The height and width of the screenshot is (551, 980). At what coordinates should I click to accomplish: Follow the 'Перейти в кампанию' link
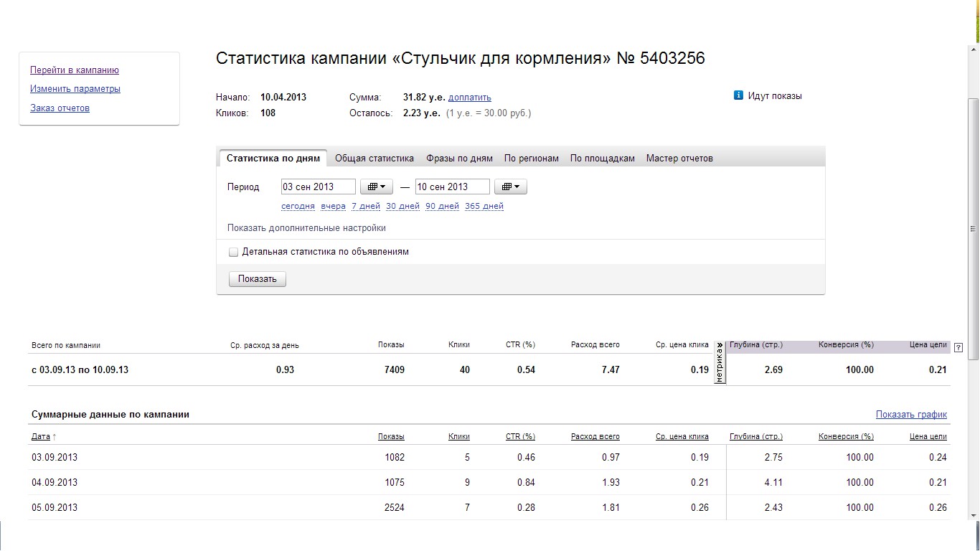[75, 70]
